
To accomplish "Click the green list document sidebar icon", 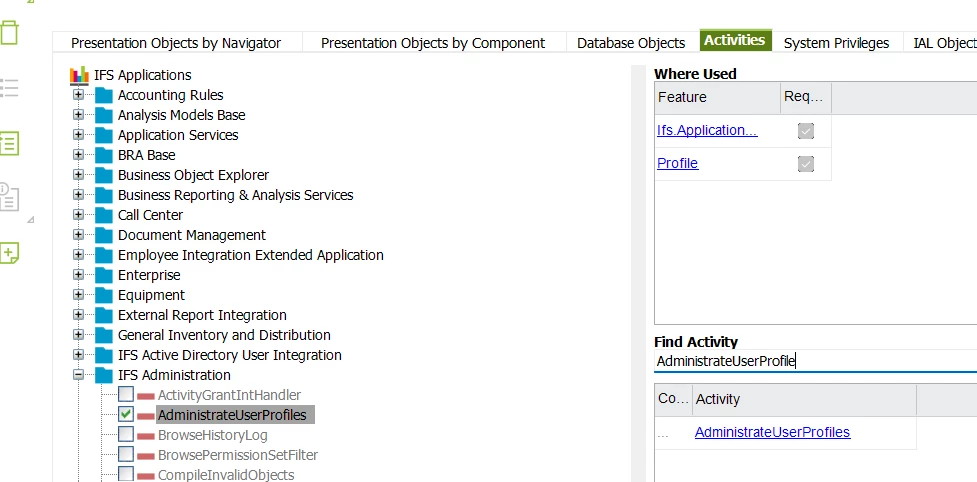I will pyautogui.click(x=9, y=141).
